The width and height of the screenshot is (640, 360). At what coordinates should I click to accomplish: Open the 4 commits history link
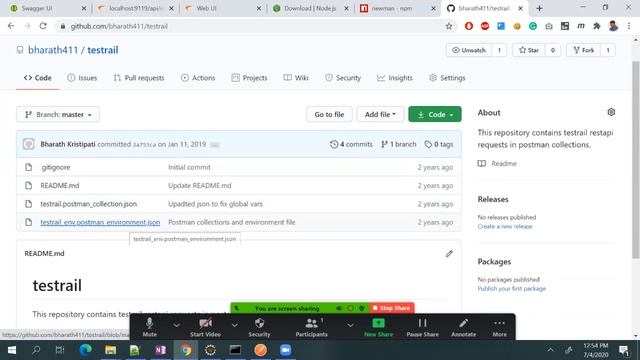point(351,144)
